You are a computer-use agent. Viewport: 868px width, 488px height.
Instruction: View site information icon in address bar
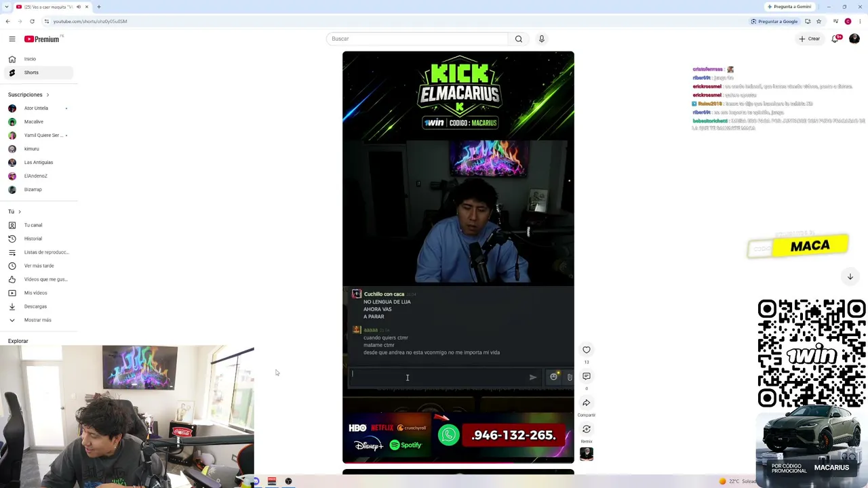tap(46, 21)
